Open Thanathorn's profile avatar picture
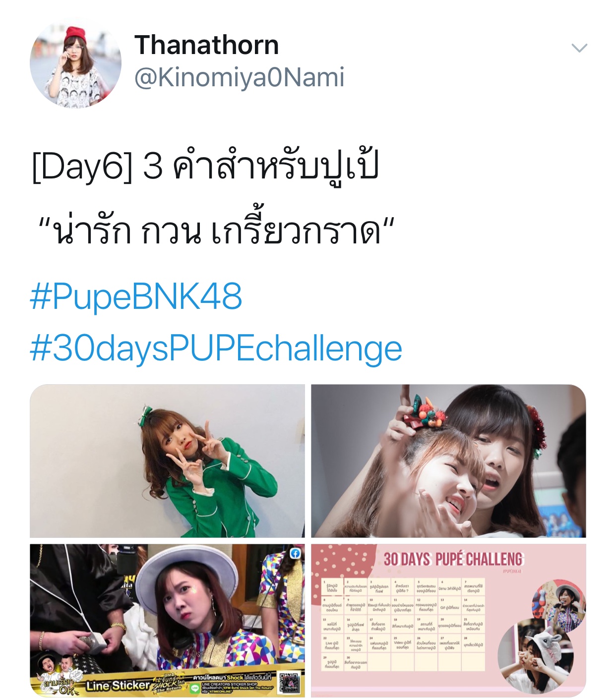 [x=75, y=62]
